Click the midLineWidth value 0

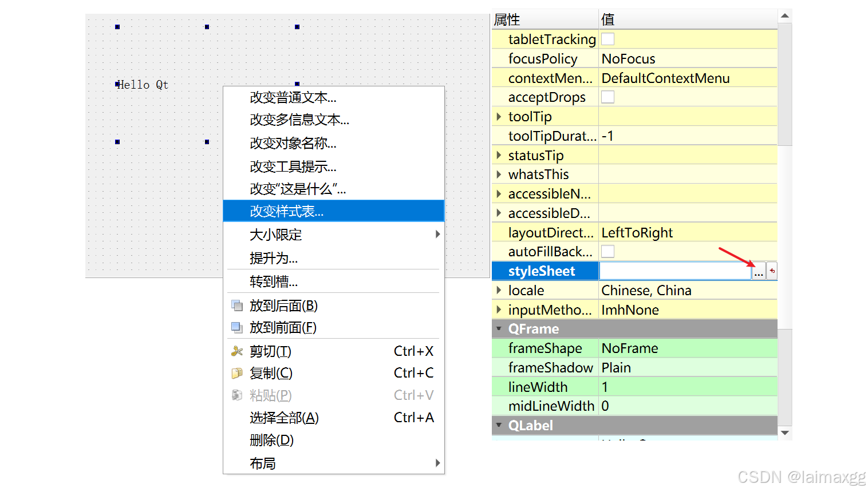tap(605, 406)
